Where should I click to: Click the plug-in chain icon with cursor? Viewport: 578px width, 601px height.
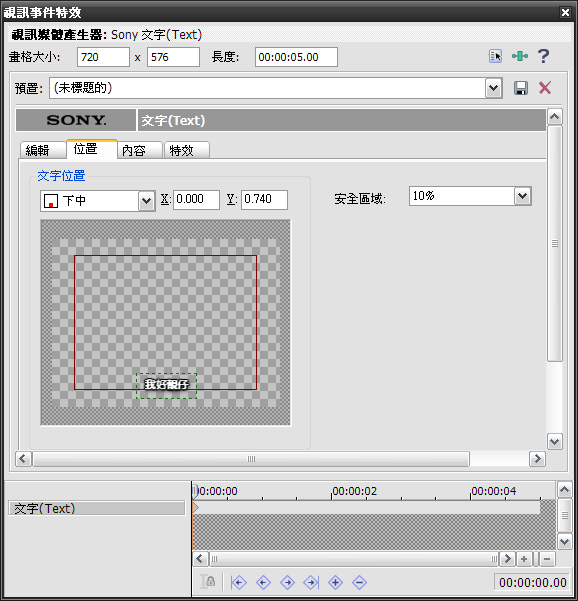pyautogui.click(x=495, y=56)
